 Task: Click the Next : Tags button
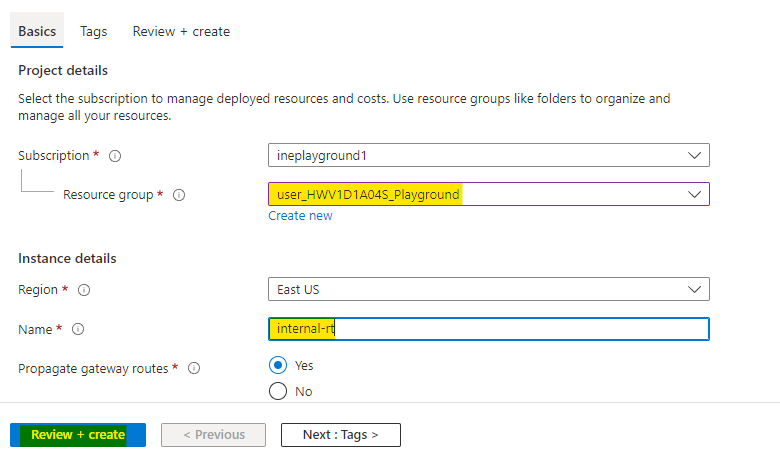(x=340, y=435)
